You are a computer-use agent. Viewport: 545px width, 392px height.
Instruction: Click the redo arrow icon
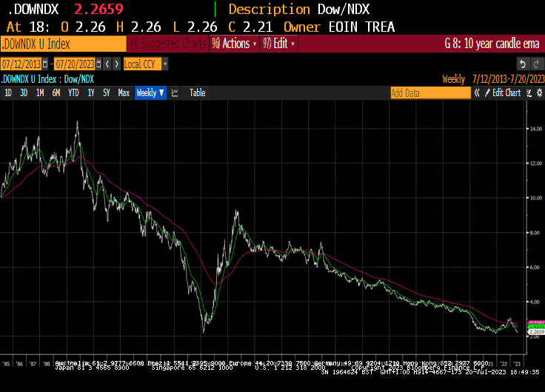[x=536, y=64]
